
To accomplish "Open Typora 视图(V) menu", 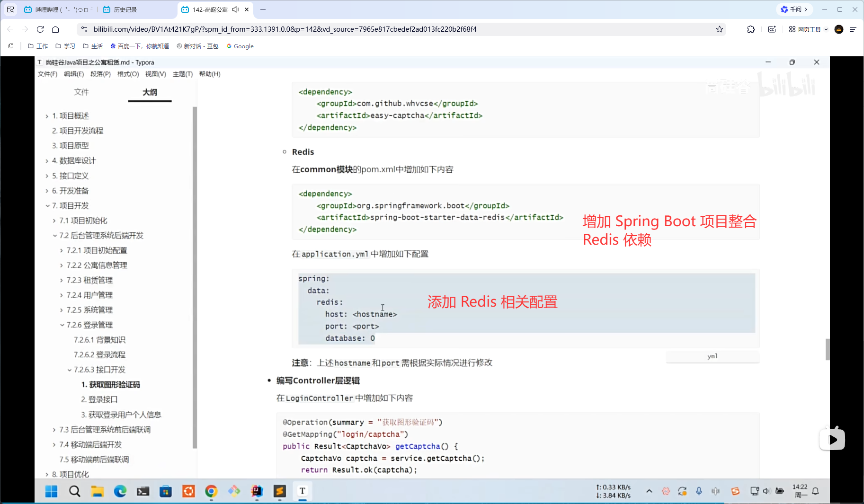I will point(155,74).
